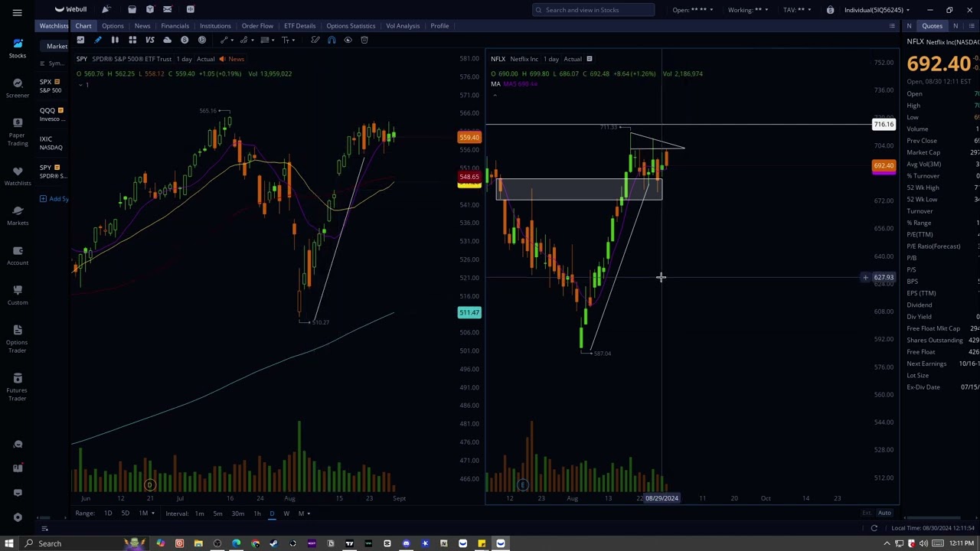
Task: Click the note icon beside NFLX Actual
Action: pos(589,59)
